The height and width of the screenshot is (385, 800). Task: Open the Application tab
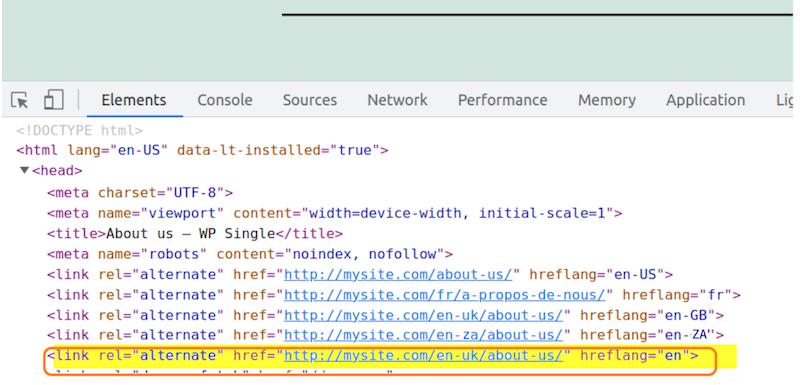706,100
